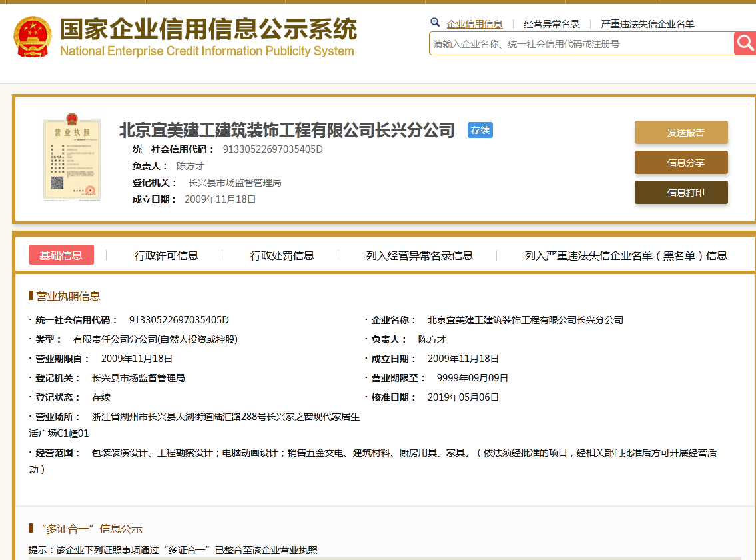The image size is (756, 560).
Task: Click the header 登记机关 value 长兴县市场监督管理局
Action: click(x=235, y=183)
